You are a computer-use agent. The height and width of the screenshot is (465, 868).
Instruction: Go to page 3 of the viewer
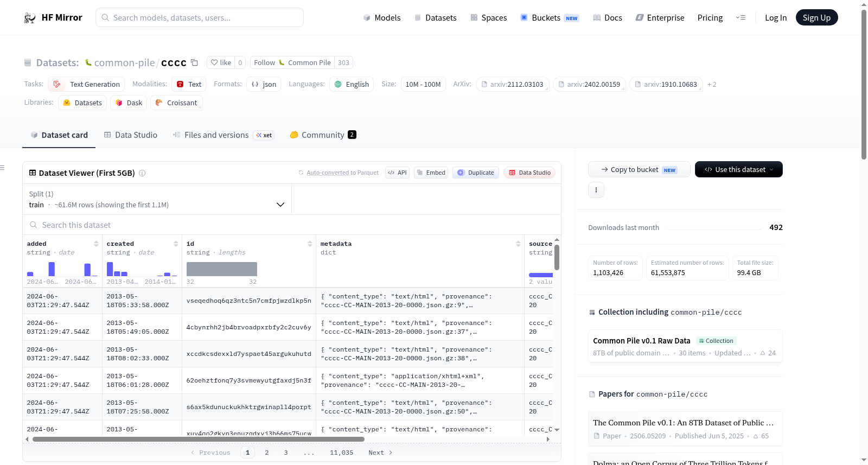(286, 453)
